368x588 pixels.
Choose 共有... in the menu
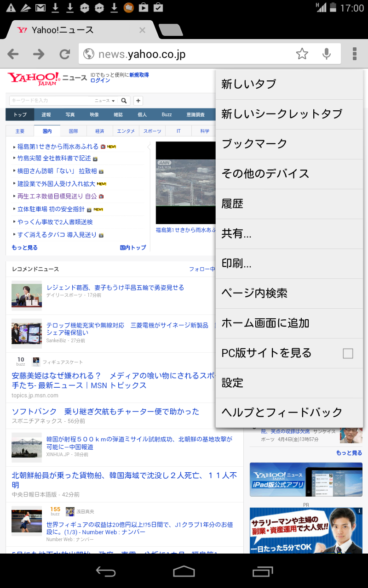pos(289,234)
